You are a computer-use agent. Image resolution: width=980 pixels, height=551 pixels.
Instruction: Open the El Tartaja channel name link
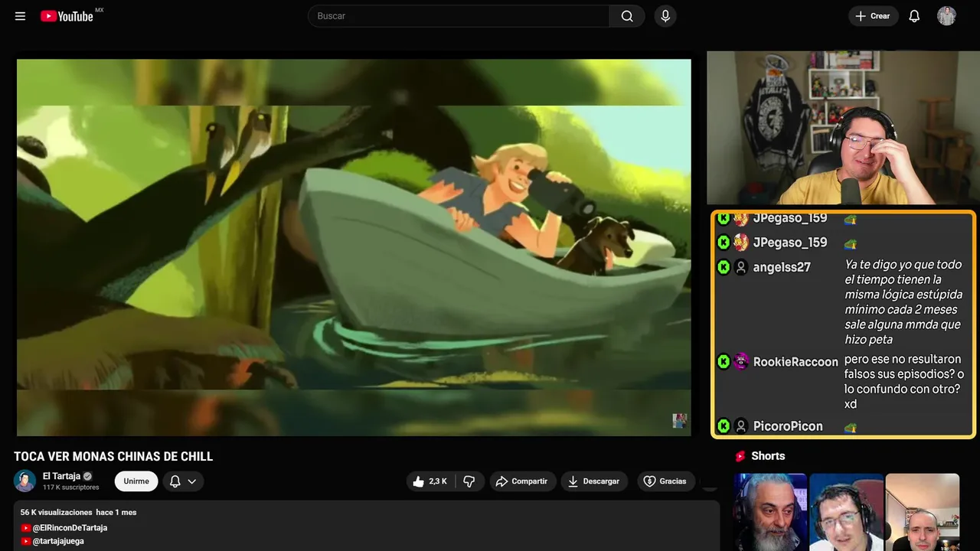pos(61,476)
